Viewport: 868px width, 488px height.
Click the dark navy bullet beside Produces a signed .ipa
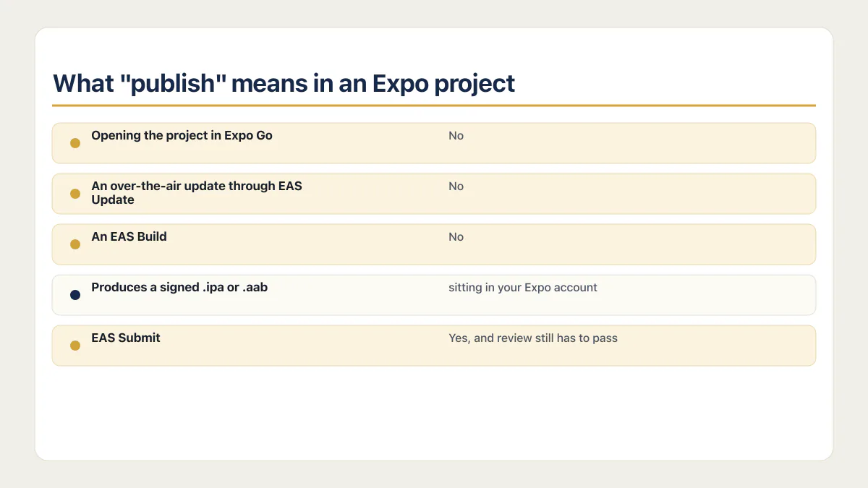tap(75, 295)
